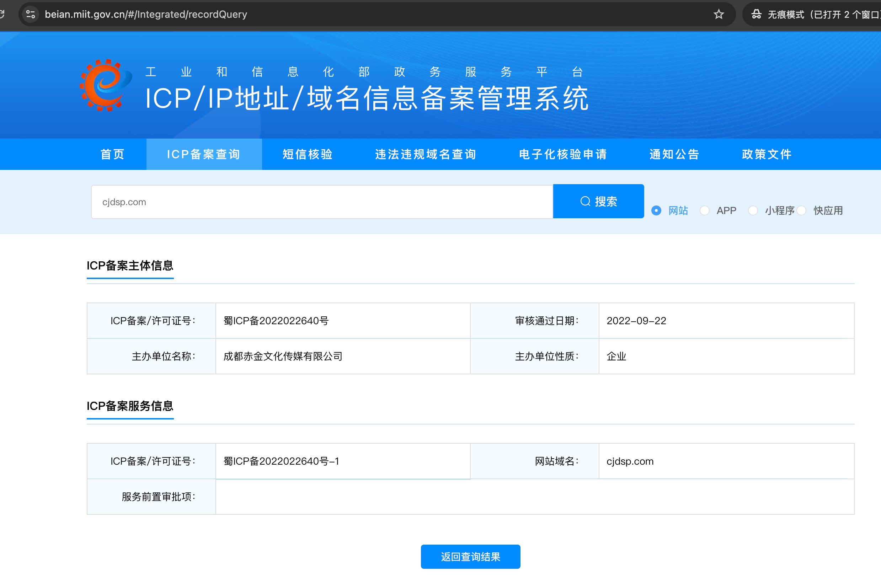The width and height of the screenshot is (881, 588).
Task: Switch to ICP备案查询 tab
Action: pyautogui.click(x=204, y=154)
